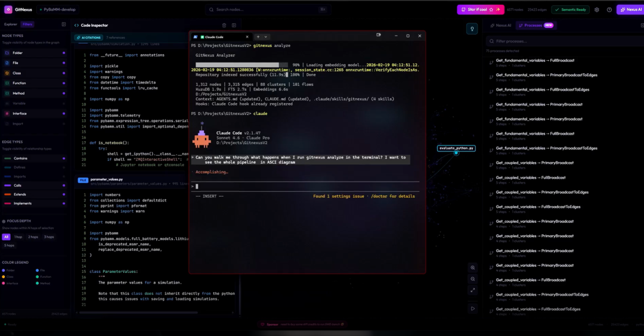The image size is (644, 336).
Task: Click the play icon below zoom controls
Action: [x=473, y=309]
